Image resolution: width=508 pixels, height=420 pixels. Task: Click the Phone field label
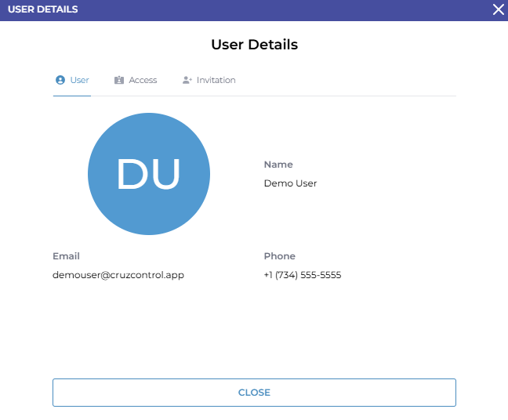coord(279,256)
